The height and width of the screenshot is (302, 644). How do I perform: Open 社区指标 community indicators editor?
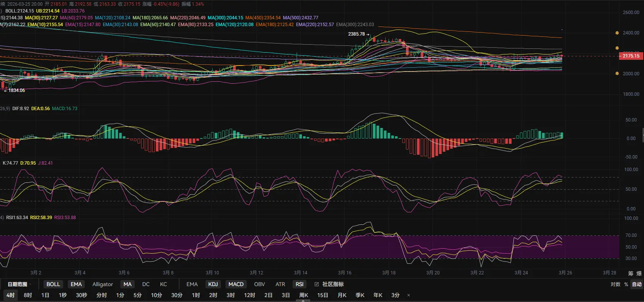pyautogui.click(x=329, y=284)
